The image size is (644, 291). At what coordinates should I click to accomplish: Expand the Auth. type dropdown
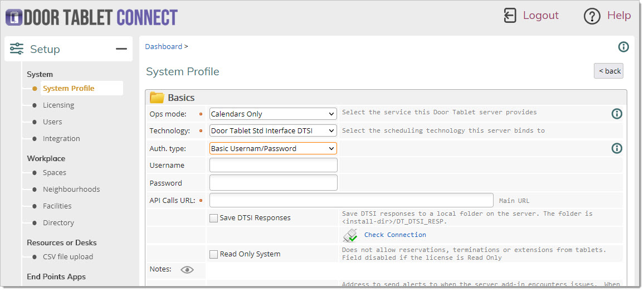point(273,149)
